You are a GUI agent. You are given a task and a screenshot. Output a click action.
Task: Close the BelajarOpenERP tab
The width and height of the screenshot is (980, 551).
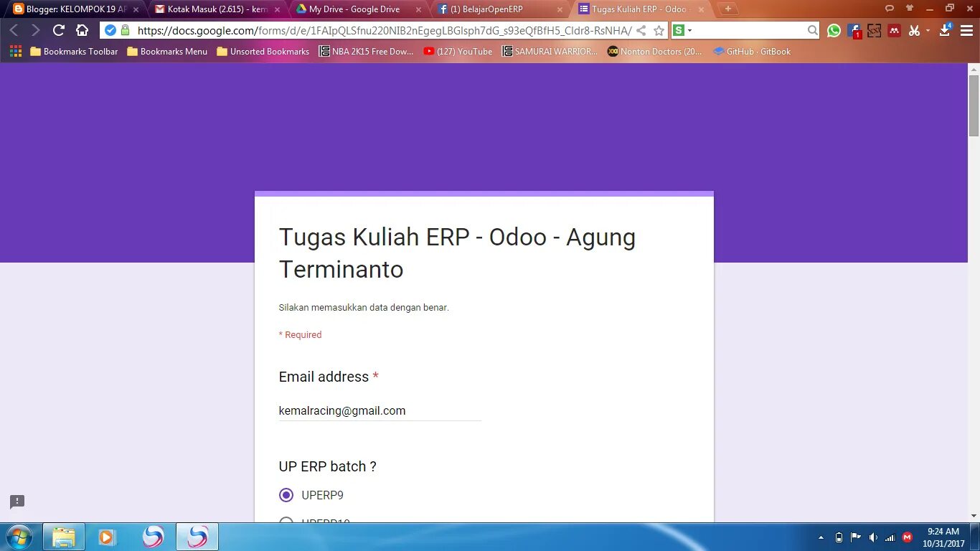pyautogui.click(x=560, y=9)
